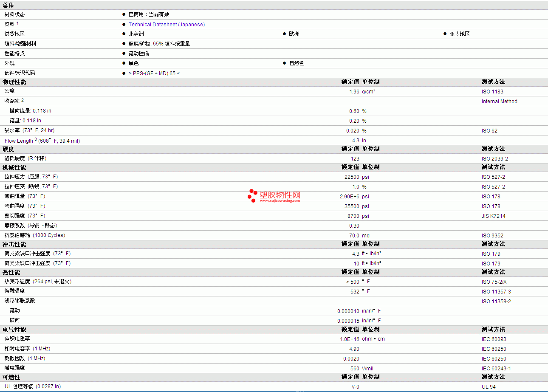Select flow shrinkage value 0.20
This screenshot has height=392, width=548.
tap(354, 121)
